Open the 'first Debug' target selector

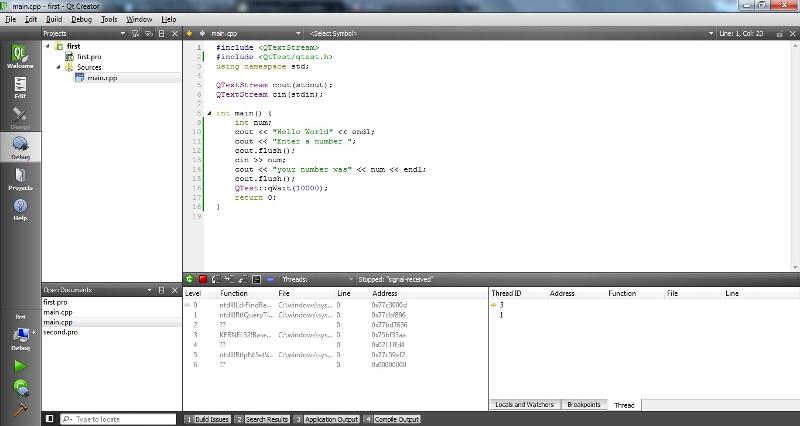pos(20,332)
